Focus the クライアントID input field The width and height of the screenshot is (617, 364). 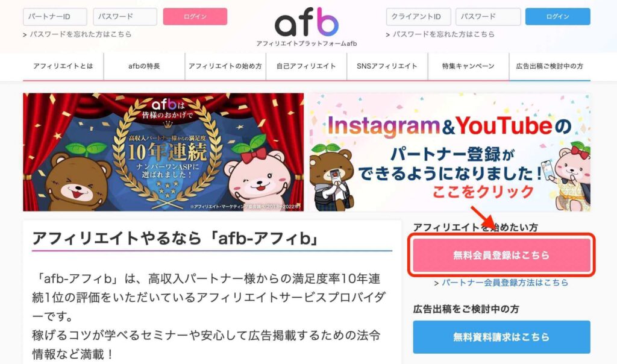coord(418,16)
